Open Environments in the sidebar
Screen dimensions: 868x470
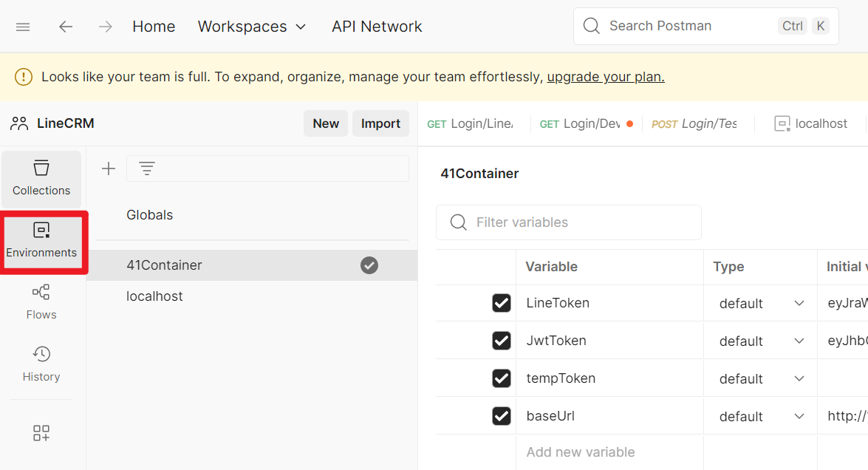pos(41,242)
